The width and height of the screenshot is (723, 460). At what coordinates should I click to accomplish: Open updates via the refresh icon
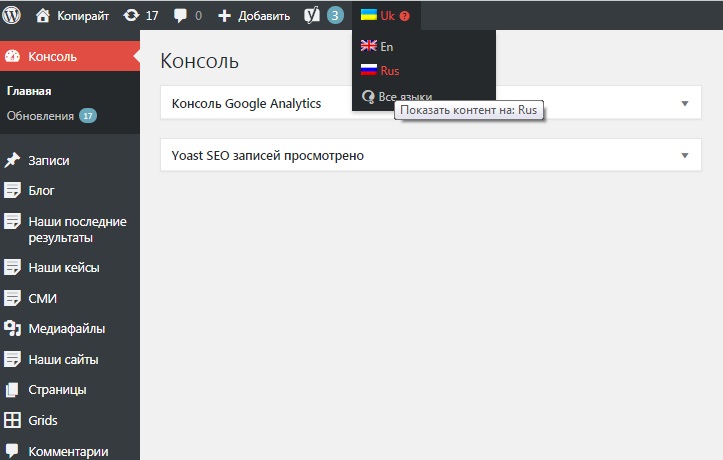(x=131, y=16)
